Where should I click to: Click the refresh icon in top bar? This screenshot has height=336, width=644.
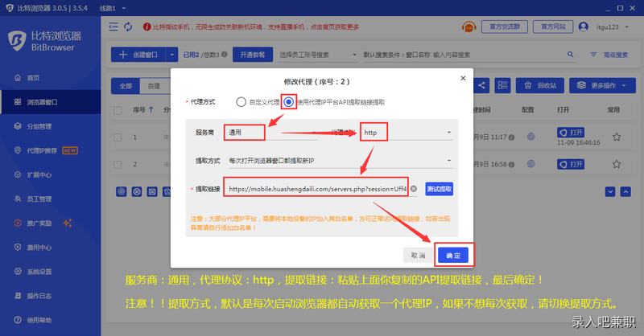tap(128, 27)
